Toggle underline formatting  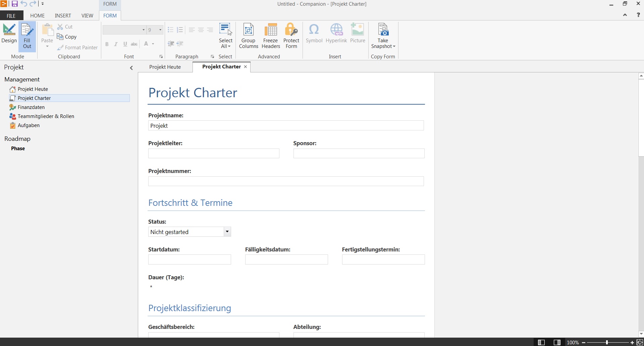[125, 44]
